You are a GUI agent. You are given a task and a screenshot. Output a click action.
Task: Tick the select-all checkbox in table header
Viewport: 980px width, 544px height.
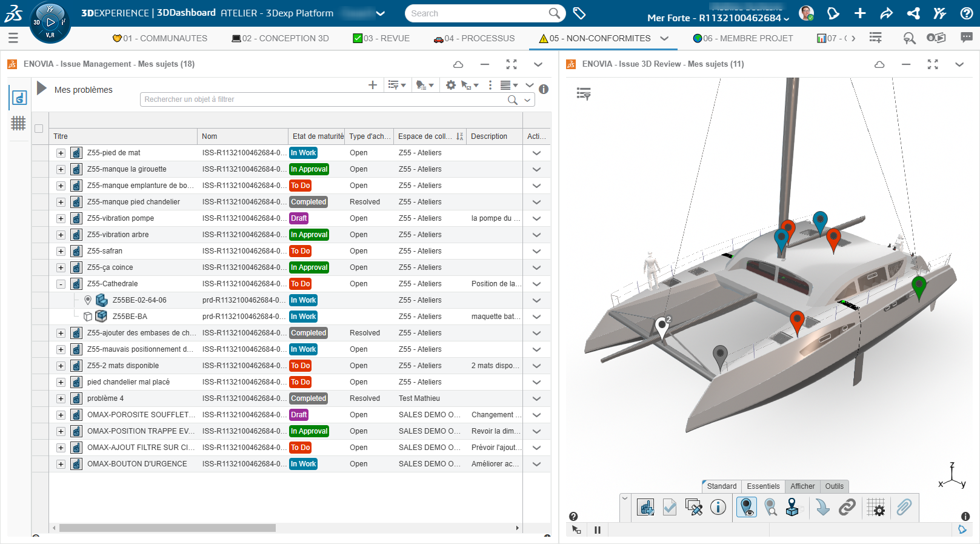(x=39, y=129)
